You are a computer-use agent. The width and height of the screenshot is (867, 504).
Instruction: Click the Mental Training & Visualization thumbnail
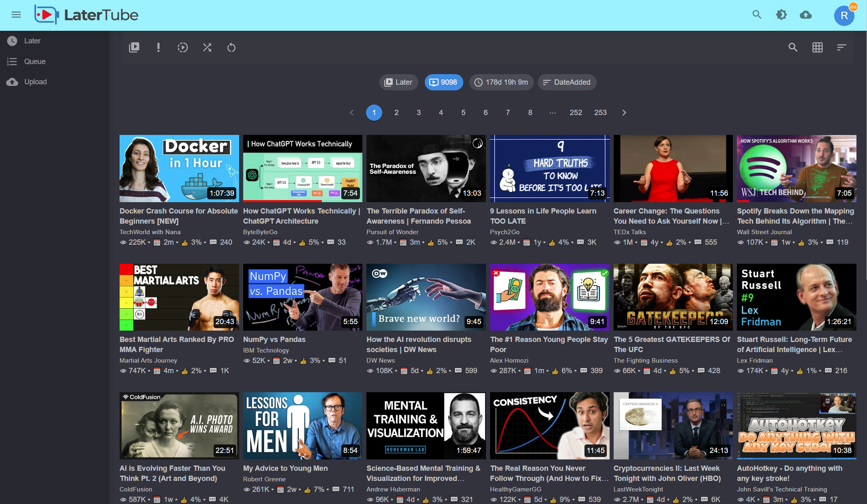(426, 425)
